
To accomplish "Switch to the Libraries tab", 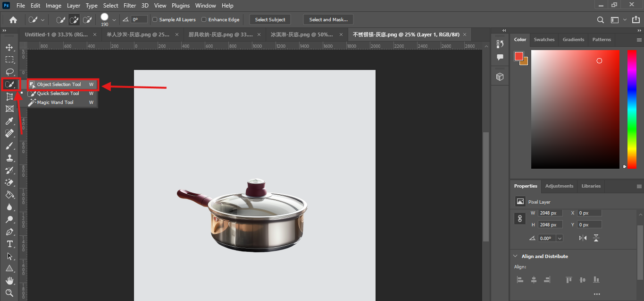I will pos(591,186).
